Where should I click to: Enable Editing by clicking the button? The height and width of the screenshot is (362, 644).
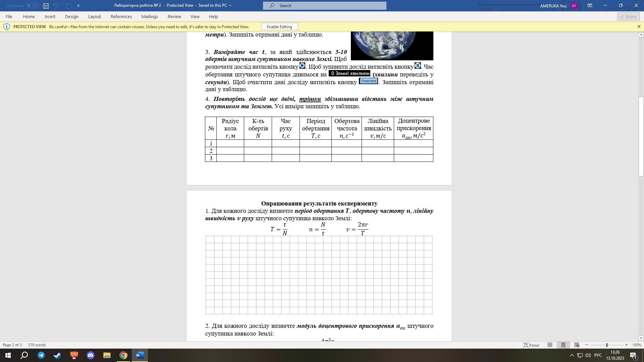tap(279, 26)
